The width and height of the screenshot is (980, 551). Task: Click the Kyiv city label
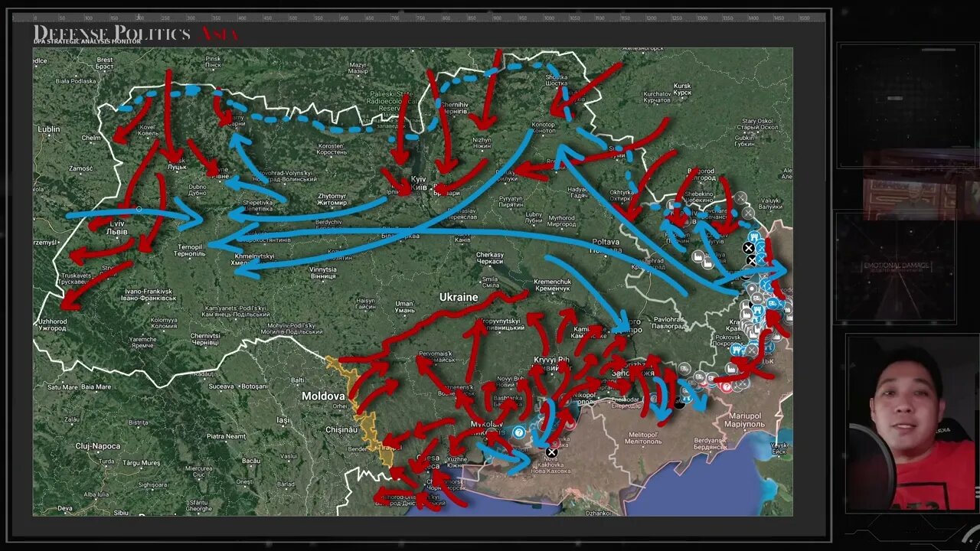(418, 183)
